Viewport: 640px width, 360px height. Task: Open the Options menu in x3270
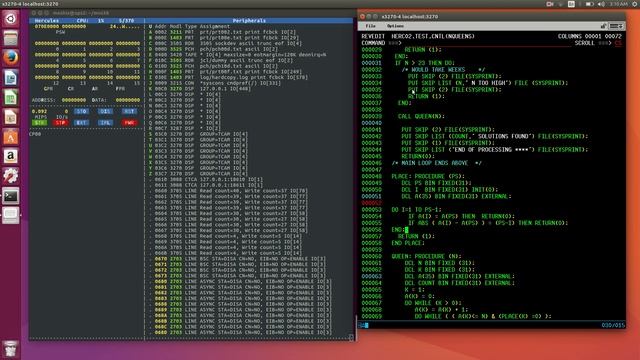coord(395,26)
